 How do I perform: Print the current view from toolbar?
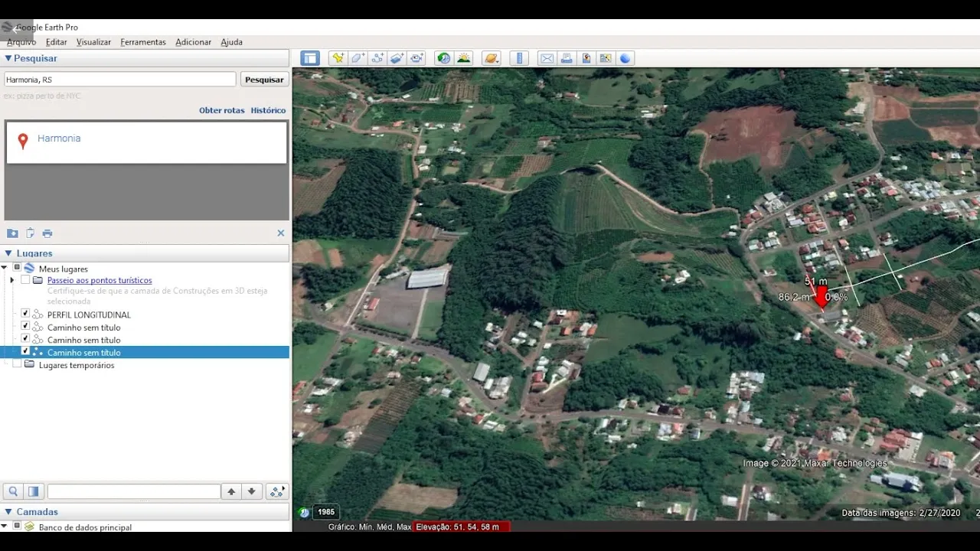pos(567,58)
